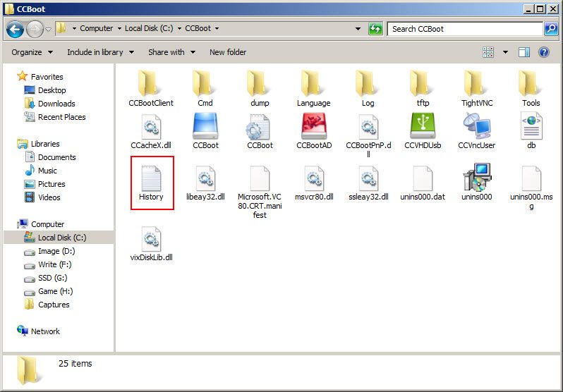Open Include in library menu
The image size is (563, 392).
(100, 52)
